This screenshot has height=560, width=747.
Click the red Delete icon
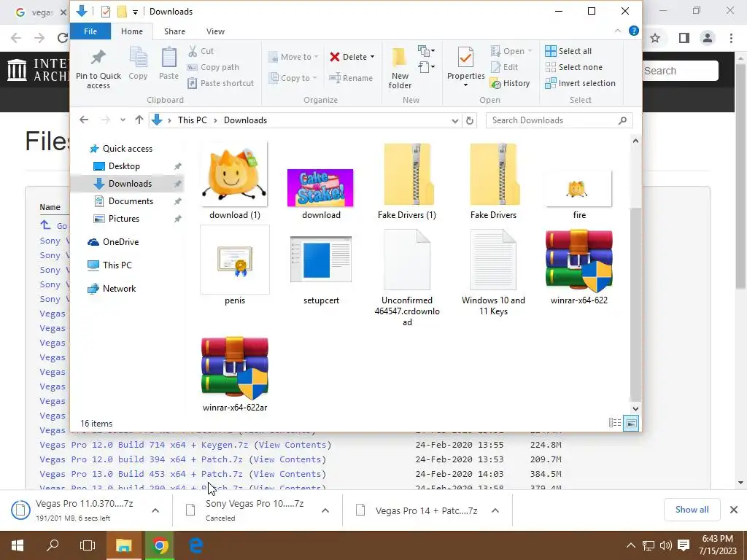(x=335, y=57)
